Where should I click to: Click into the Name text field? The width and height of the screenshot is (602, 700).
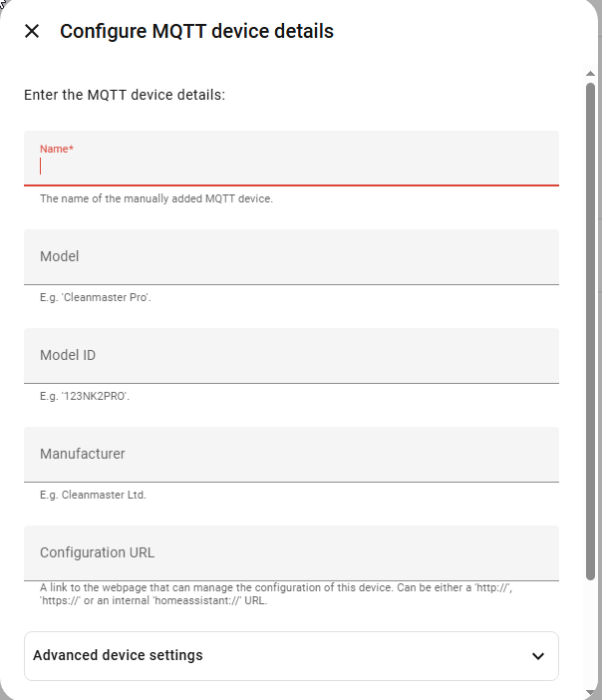point(291,167)
